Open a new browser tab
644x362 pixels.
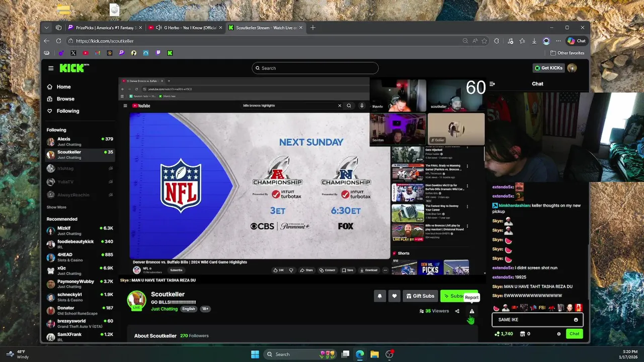click(312, 28)
